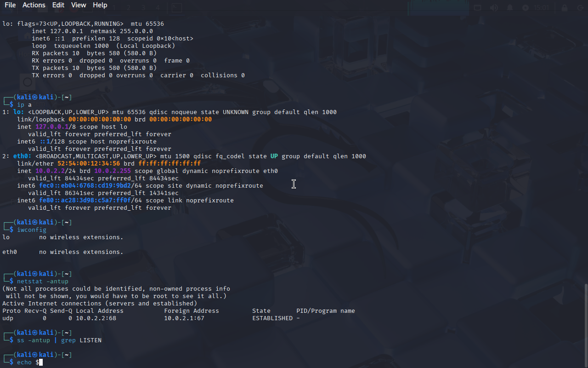Click '(Local Loopback)' text

point(146,46)
